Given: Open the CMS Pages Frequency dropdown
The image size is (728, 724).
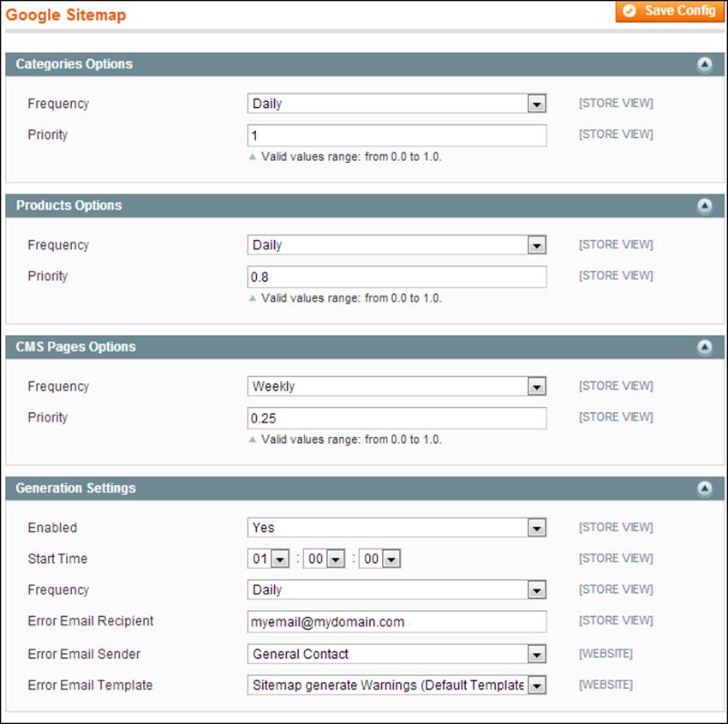Looking at the screenshot, I should (x=397, y=386).
